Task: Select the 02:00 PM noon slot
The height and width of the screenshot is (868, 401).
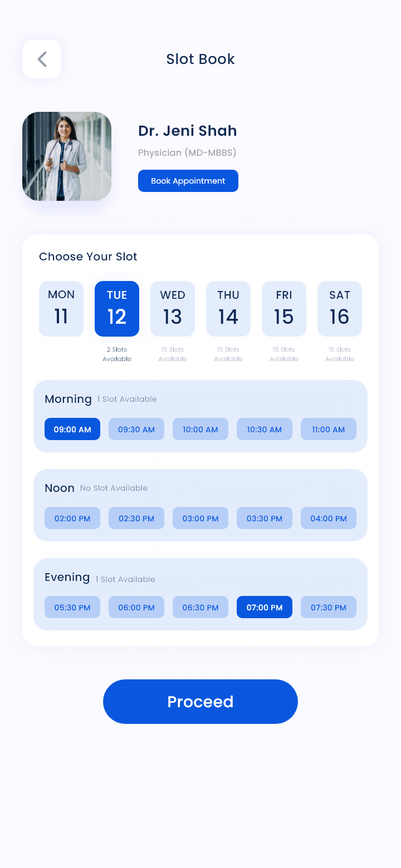Action: click(x=72, y=518)
